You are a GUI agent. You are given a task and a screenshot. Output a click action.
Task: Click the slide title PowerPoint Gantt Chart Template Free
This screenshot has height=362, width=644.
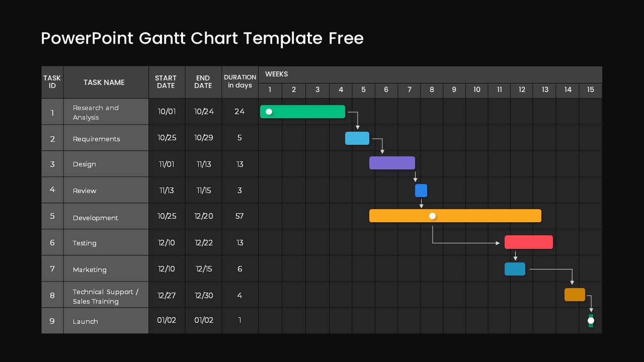coord(202,38)
